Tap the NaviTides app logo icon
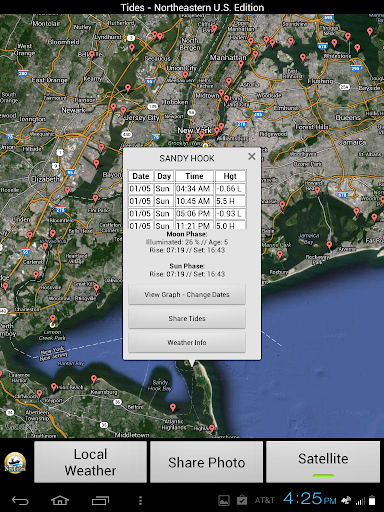This screenshot has height=512, width=384. pos(15,463)
